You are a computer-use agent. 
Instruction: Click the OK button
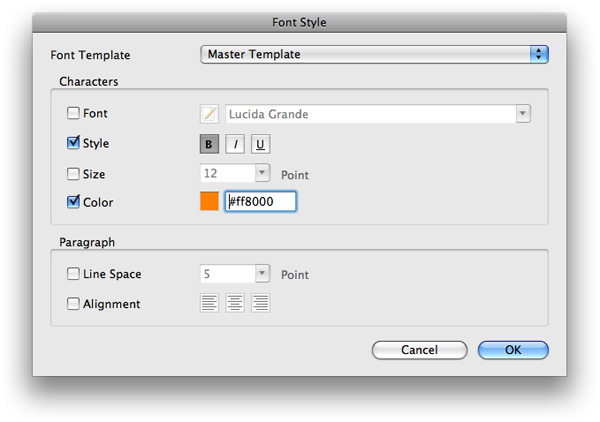click(x=513, y=350)
